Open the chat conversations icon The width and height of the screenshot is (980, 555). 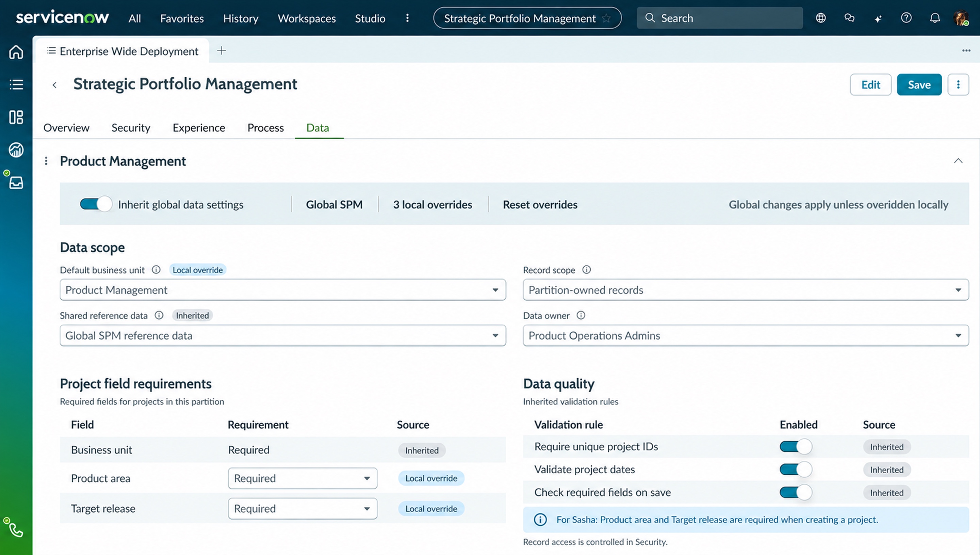click(849, 18)
